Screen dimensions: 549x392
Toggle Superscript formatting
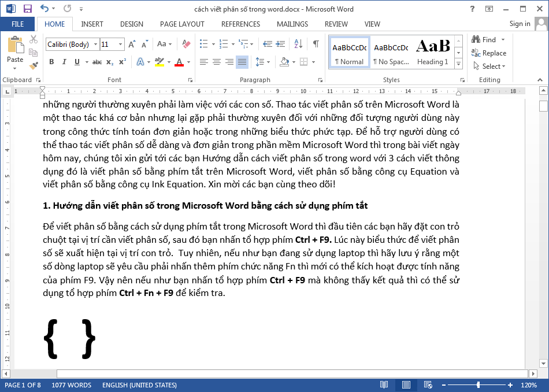[x=123, y=62]
